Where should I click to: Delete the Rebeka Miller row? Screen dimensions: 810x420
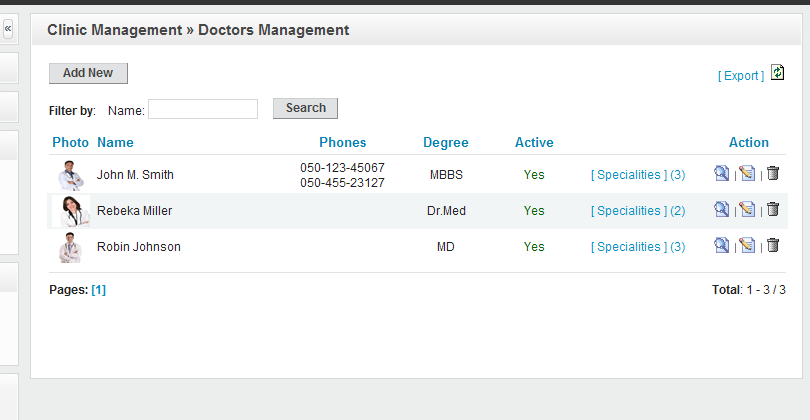point(772,210)
